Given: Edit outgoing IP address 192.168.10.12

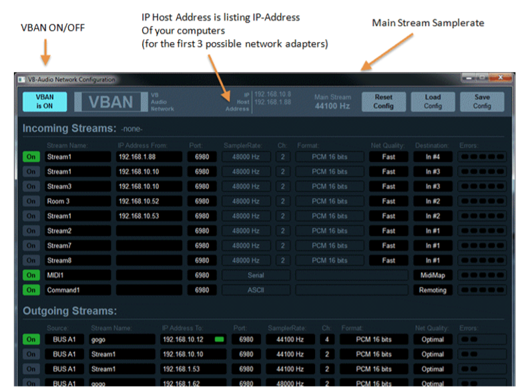Looking at the screenshot, I should tap(193, 339).
